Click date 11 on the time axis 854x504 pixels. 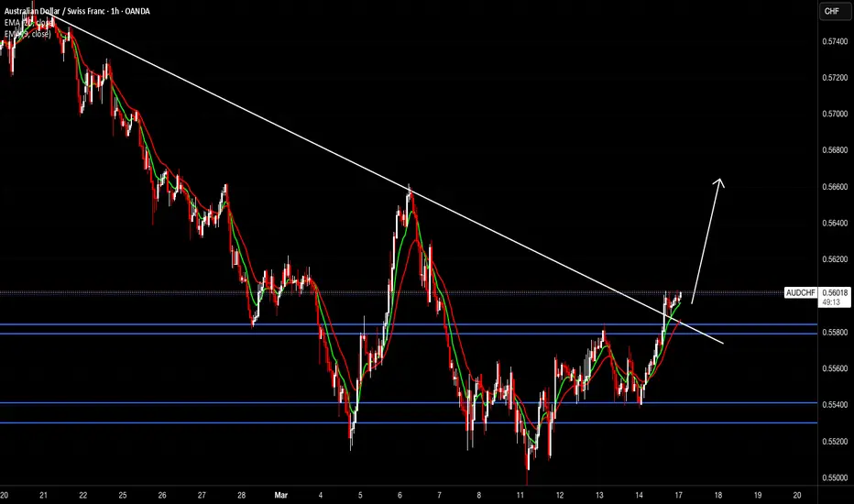(x=520, y=495)
